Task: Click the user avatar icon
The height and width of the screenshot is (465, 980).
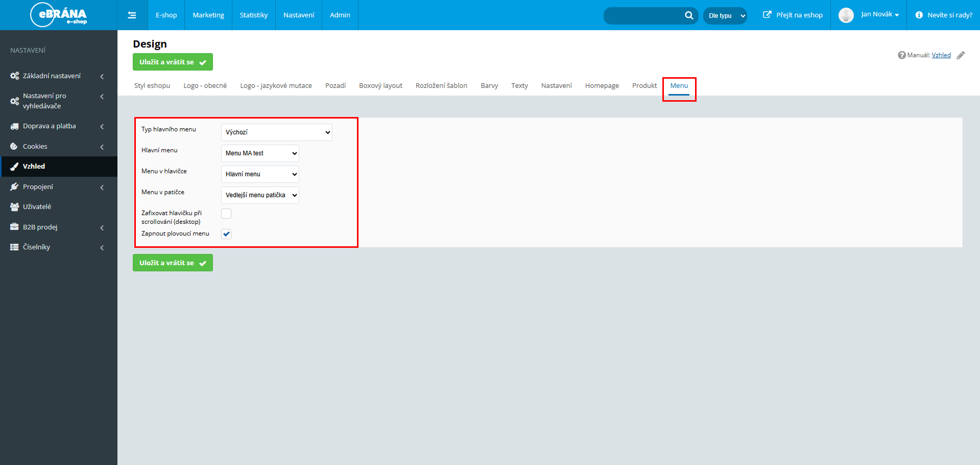Action: coord(846,15)
